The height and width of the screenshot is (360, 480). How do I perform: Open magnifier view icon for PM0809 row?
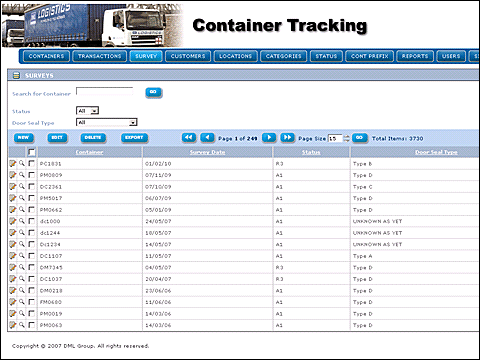click(22, 175)
